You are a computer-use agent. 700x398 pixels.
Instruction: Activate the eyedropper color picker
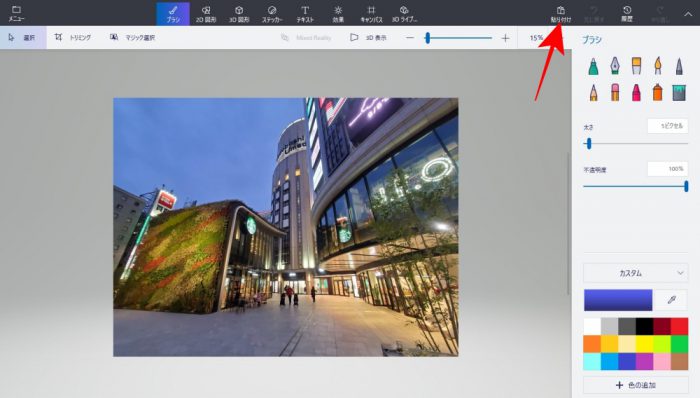click(x=671, y=300)
